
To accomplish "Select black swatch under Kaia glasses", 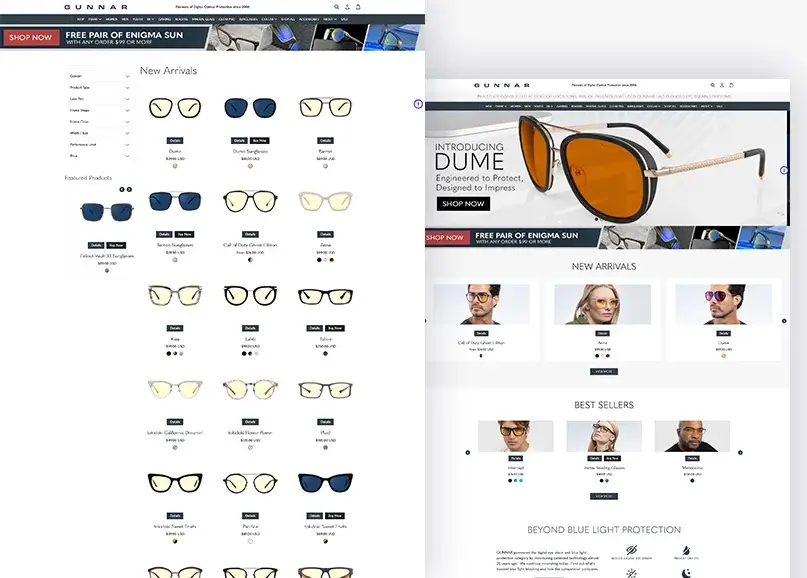I will coord(169,354).
